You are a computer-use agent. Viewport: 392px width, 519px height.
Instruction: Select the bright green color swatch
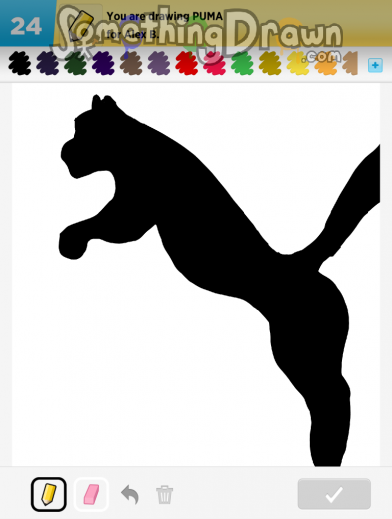pyautogui.click(x=242, y=63)
